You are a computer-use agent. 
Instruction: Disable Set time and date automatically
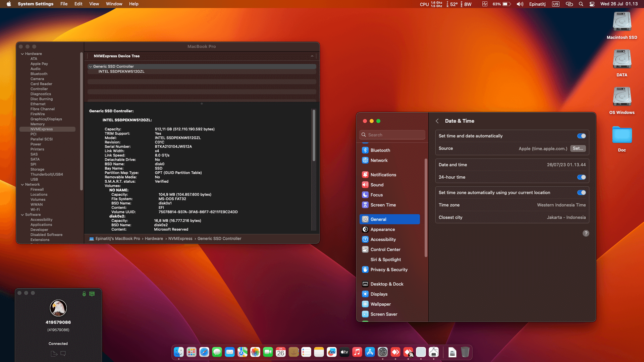[x=581, y=136]
